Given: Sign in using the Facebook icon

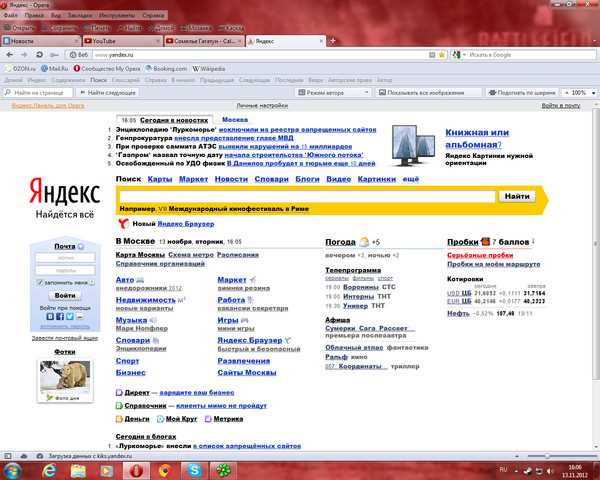Looking at the screenshot, I should [60, 317].
